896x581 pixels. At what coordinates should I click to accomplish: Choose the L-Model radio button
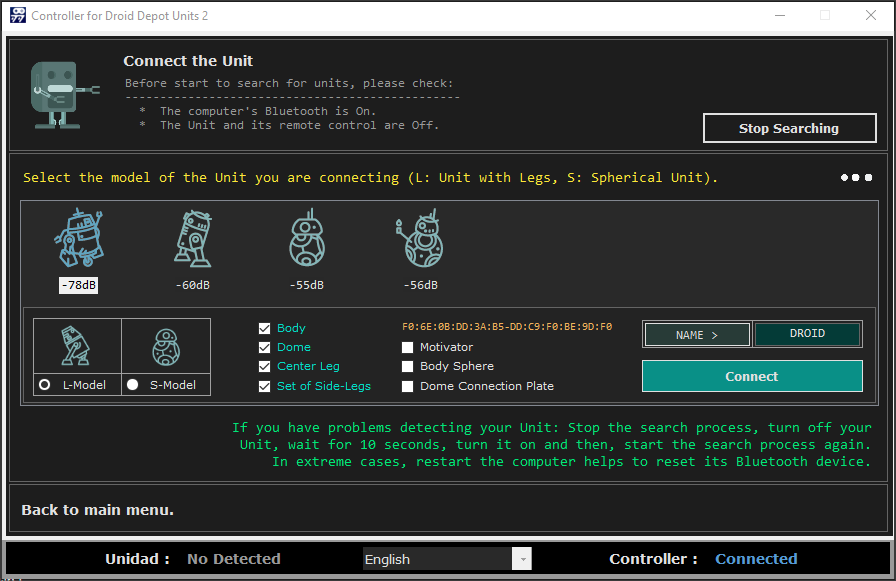pos(45,385)
